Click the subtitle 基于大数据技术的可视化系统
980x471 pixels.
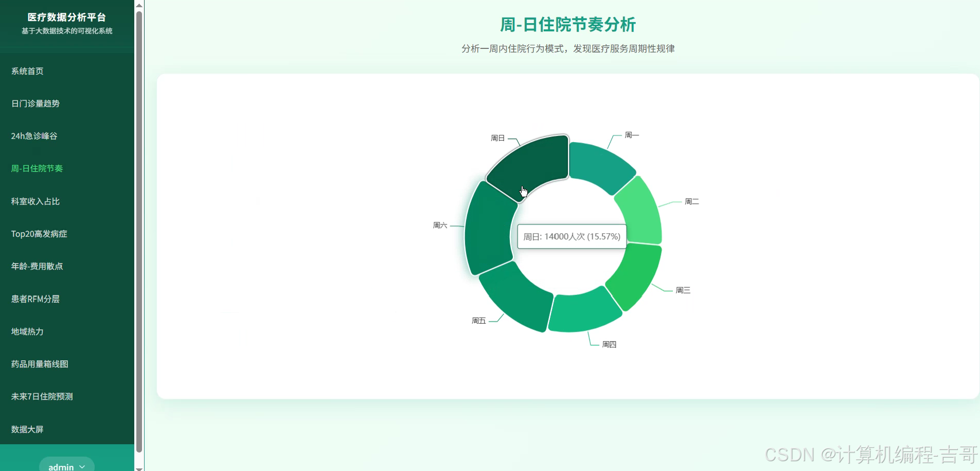pos(67,31)
